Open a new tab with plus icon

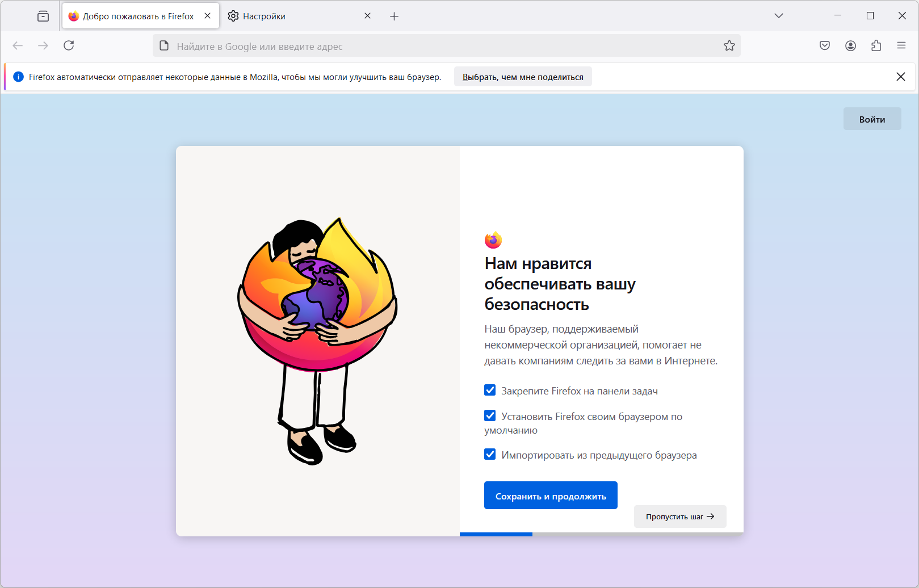click(395, 16)
